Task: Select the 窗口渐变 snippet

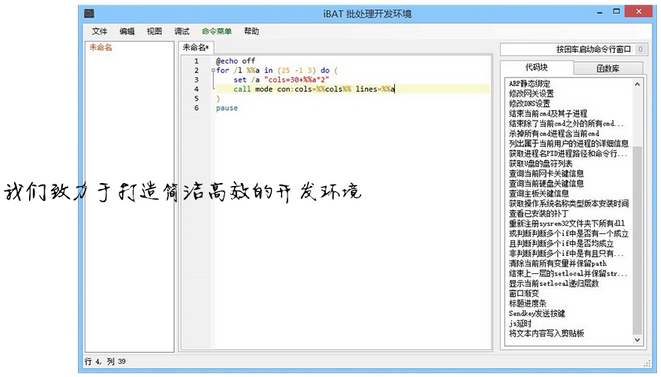Action: click(x=524, y=293)
